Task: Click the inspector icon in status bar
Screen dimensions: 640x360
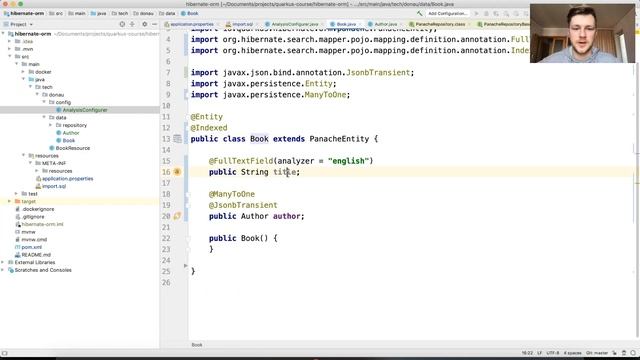Action: click(x=624, y=353)
